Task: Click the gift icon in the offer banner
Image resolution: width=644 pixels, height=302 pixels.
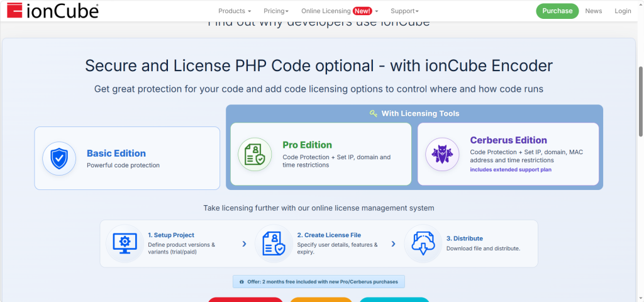Action: pos(241,282)
